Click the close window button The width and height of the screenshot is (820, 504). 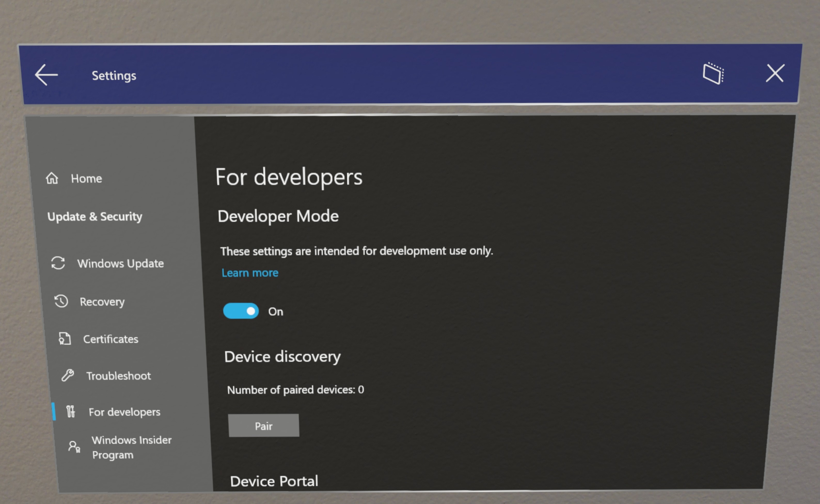[774, 74]
